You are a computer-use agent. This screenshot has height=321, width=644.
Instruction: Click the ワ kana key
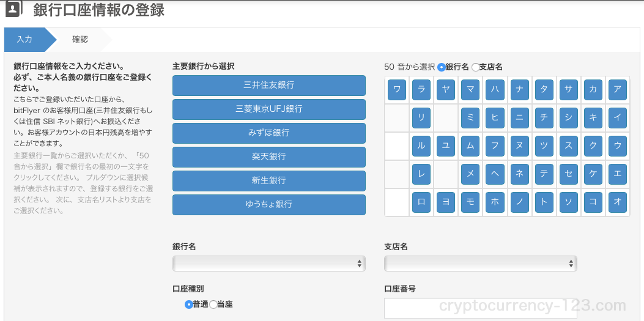click(397, 90)
